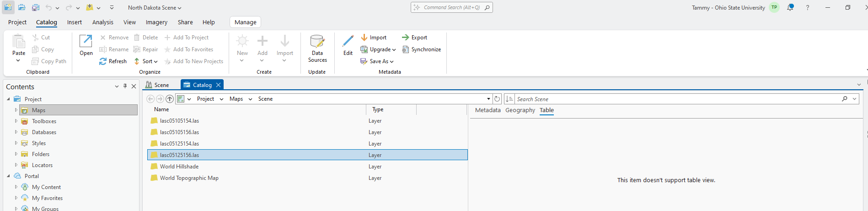Pin the Contents pane with auto-hide
The height and width of the screenshot is (211, 868).
(x=125, y=86)
